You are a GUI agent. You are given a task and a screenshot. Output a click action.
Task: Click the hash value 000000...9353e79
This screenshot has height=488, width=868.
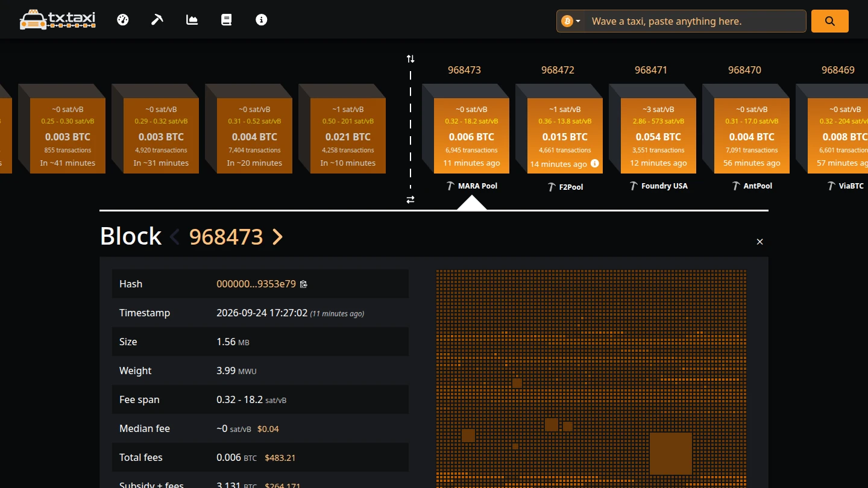pos(256,284)
